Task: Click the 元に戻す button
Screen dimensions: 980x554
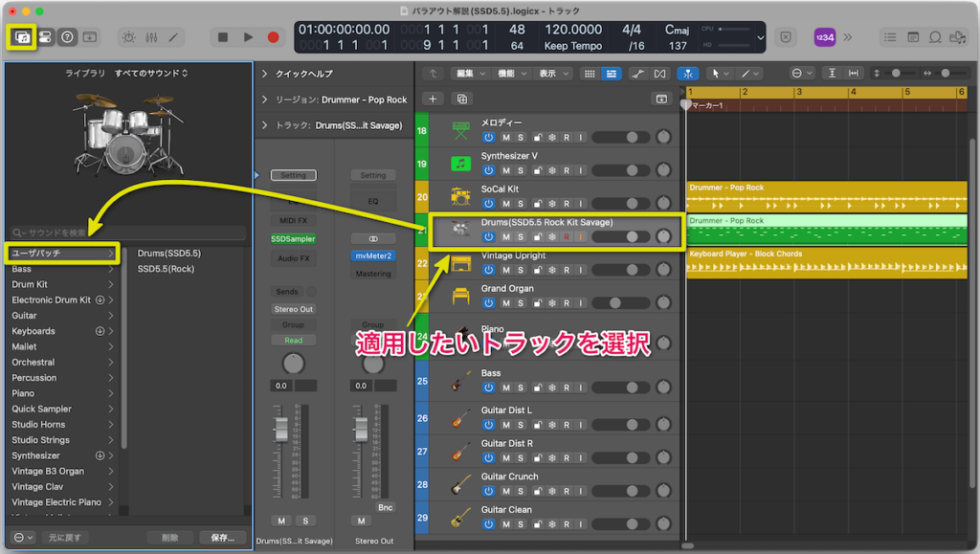Action: tap(66, 538)
